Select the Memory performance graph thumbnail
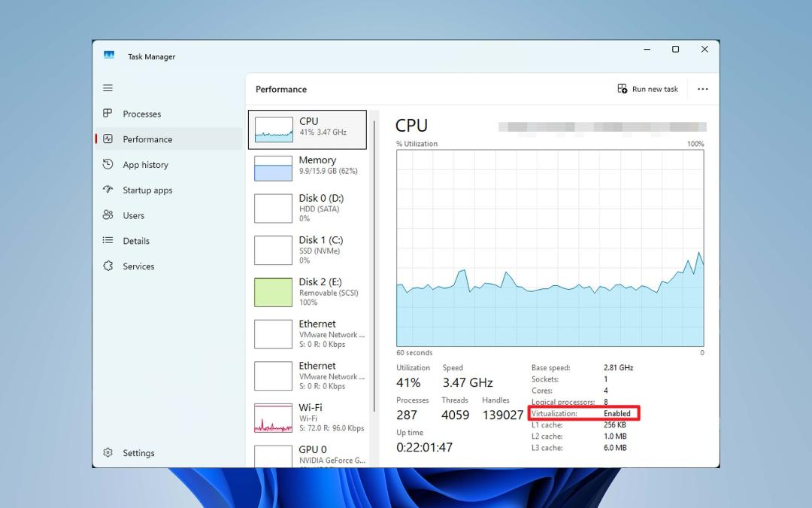812x508 pixels. [273, 169]
